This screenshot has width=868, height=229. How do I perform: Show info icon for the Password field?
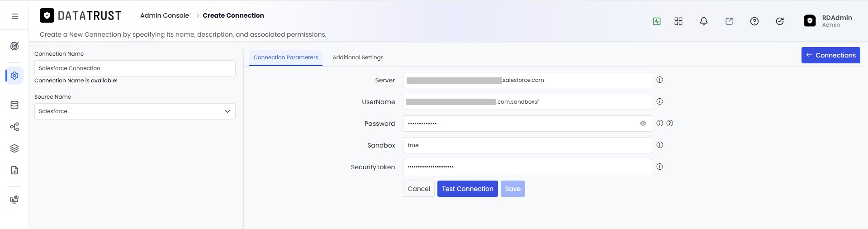point(660,123)
